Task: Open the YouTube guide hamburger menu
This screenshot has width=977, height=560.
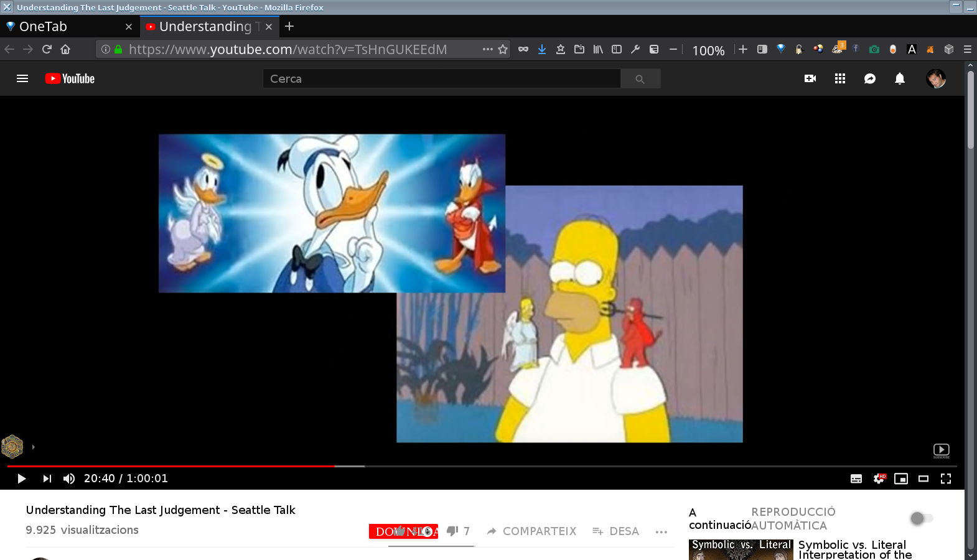Action: tap(22, 78)
